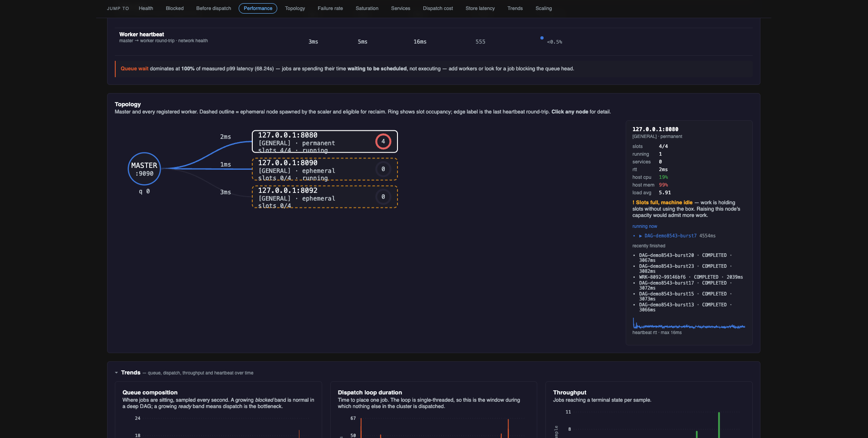Click the 'Slots full, machine idle' warning
This screenshot has width=868, height=438.
662,202
